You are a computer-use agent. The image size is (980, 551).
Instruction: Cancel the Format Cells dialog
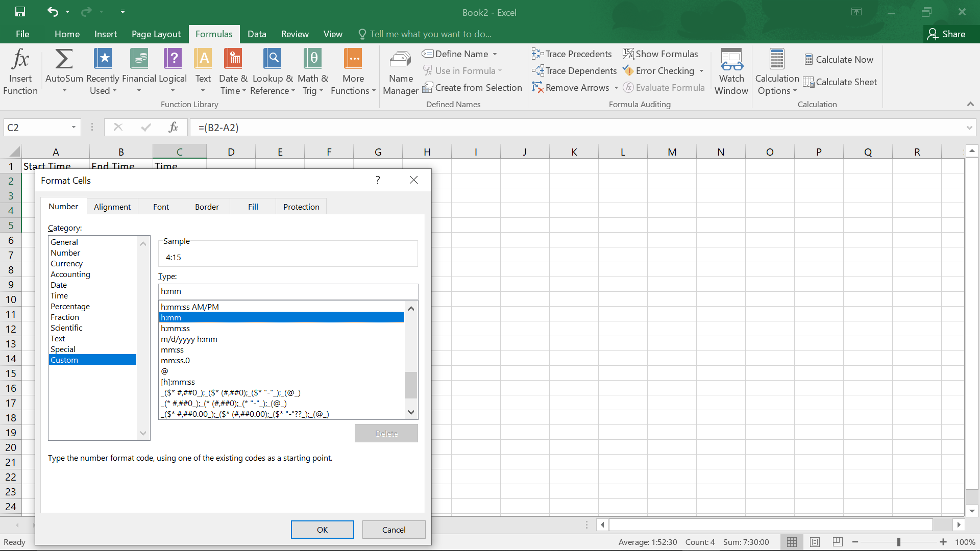(x=394, y=530)
